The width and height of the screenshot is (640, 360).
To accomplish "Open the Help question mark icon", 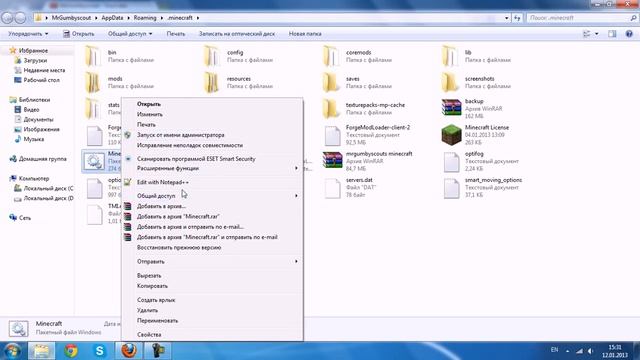I will click(x=629, y=34).
